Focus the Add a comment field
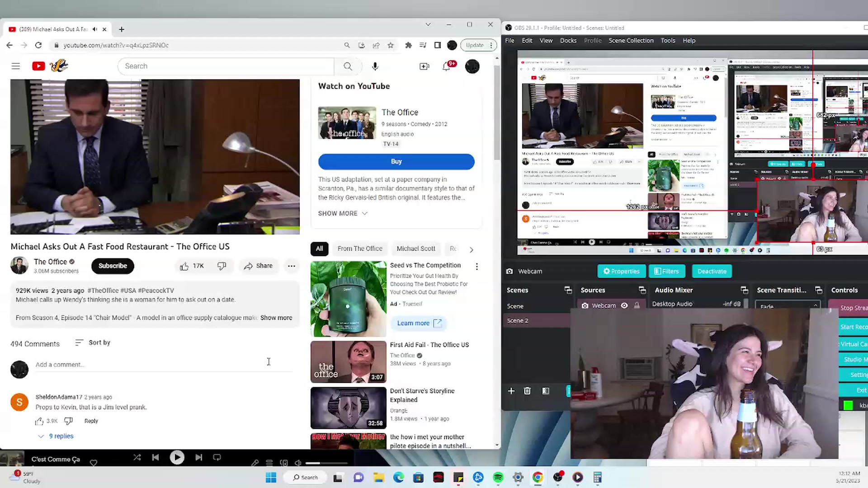The height and width of the screenshot is (488, 868). click(164, 365)
